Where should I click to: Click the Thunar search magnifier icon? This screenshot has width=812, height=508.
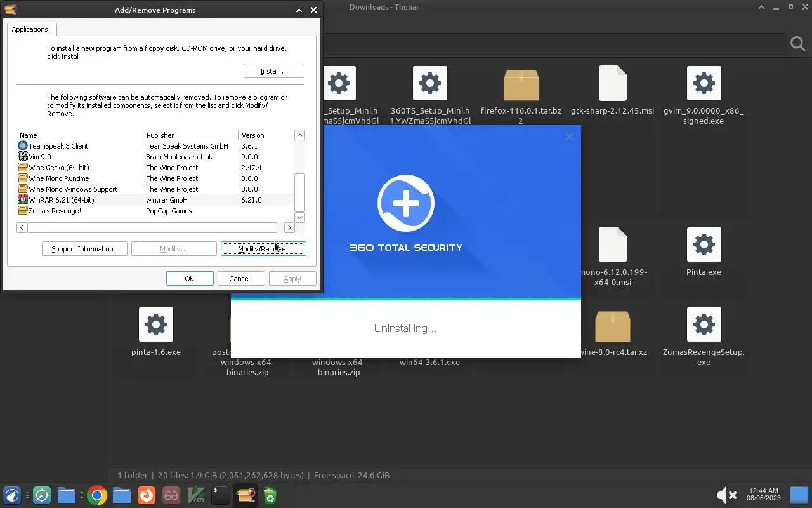[x=797, y=44]
